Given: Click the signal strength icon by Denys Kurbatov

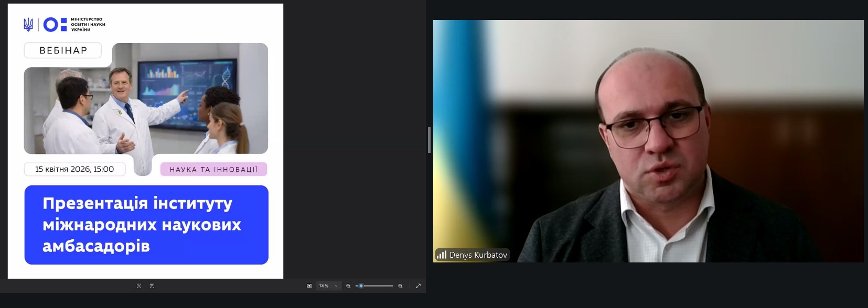Looking at the screenshot, I should coord(442,255).
